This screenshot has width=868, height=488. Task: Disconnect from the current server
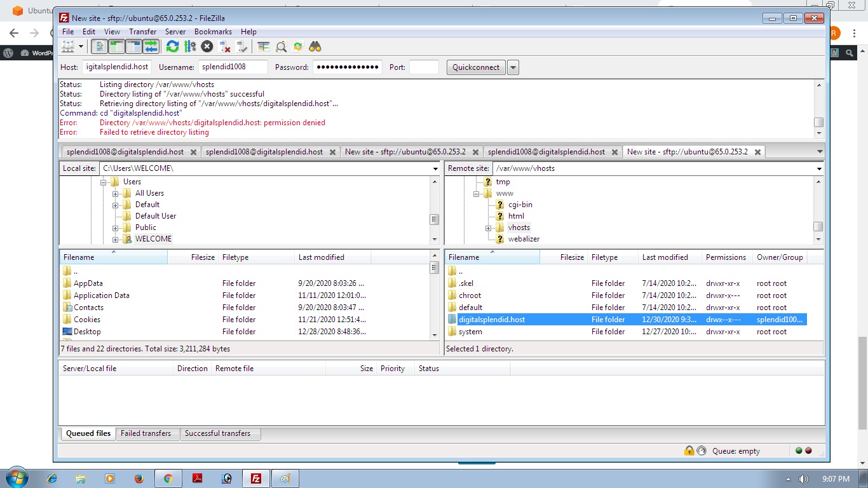pos(224,46)
